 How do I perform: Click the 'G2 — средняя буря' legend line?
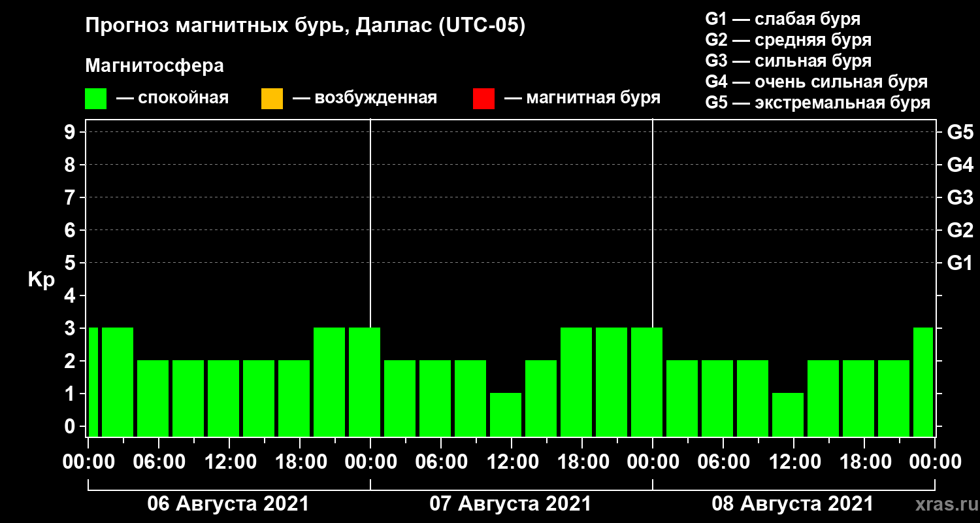789,40
